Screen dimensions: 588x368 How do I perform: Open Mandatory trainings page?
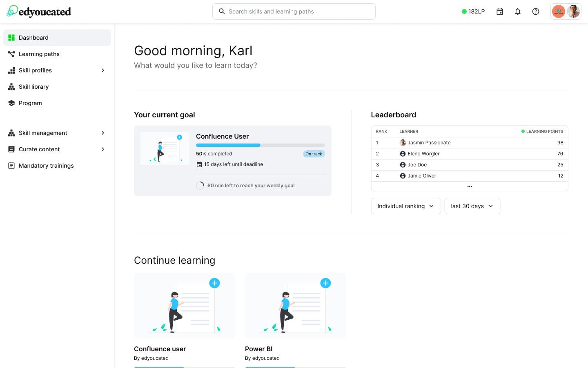pyautogui.click(x=46, y=166)
